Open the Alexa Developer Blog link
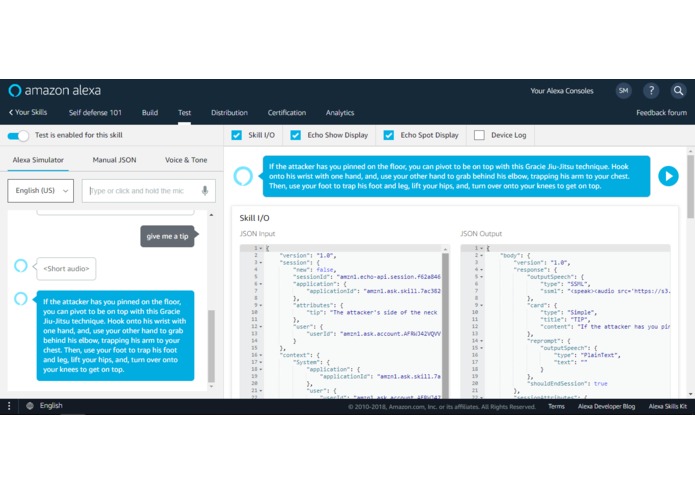695x494 pixels. [606, 406]
